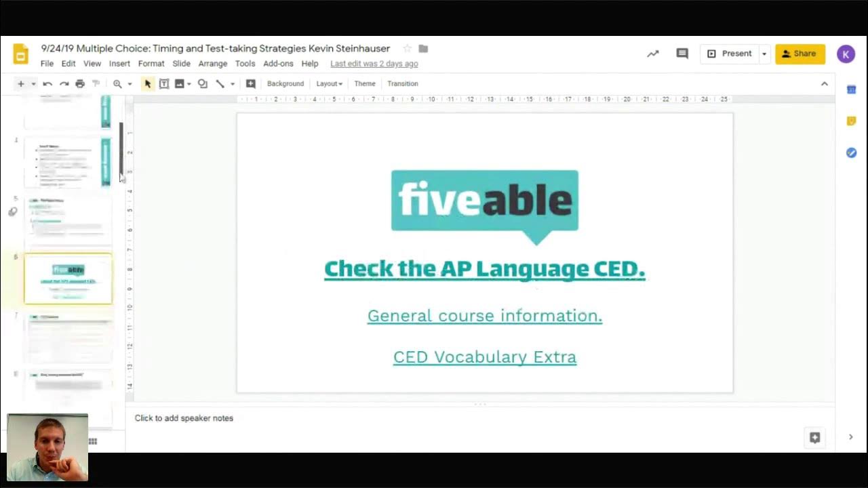Select slide 4 thumbnail
The image size is (868, 488).
click(68, 163)
